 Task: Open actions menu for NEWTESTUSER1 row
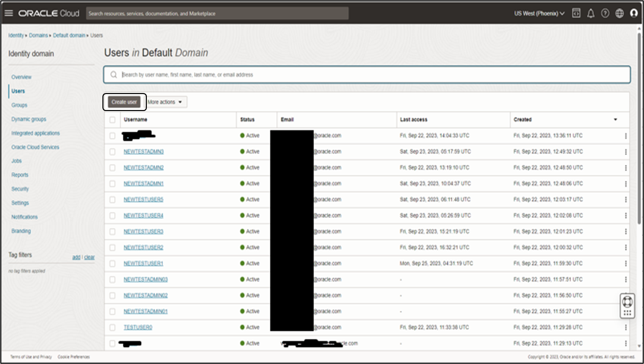[x=626, y=263]
